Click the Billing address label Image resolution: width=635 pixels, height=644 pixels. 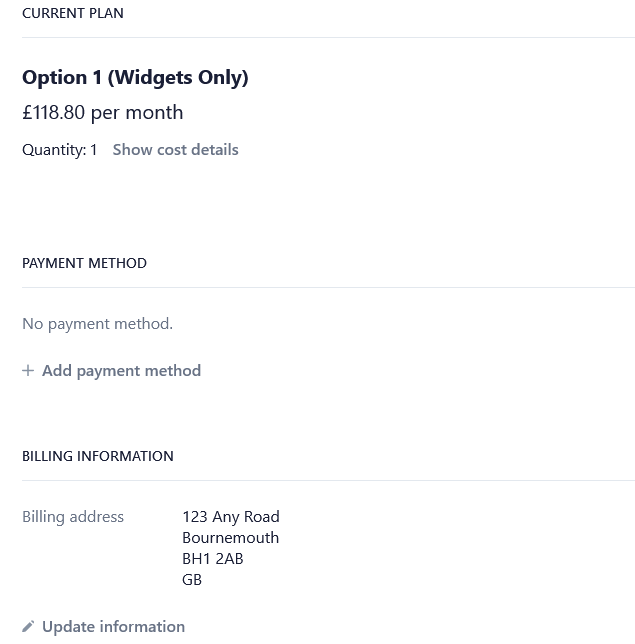[x=73, y=516]
